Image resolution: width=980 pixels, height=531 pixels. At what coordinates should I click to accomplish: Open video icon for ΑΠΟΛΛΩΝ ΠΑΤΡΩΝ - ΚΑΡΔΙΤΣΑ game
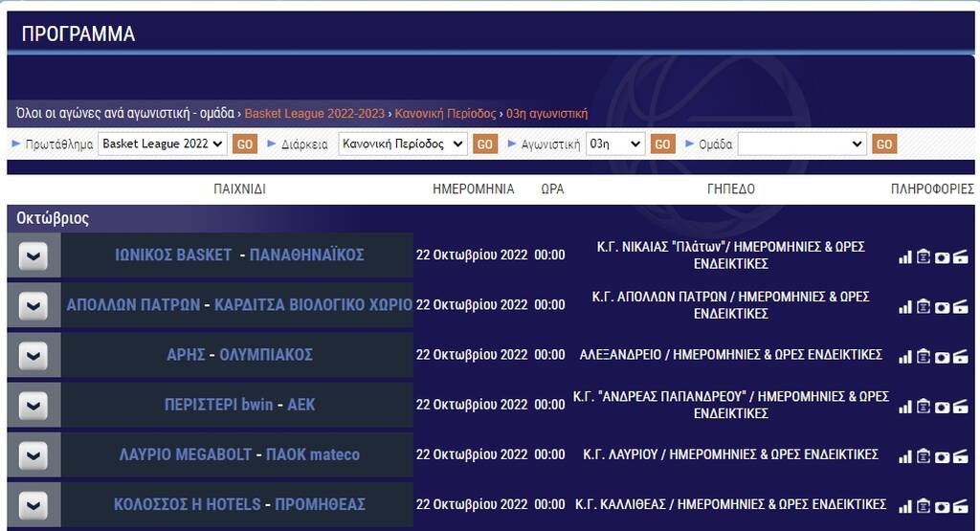pyautogui.click(x=960, y=307)
